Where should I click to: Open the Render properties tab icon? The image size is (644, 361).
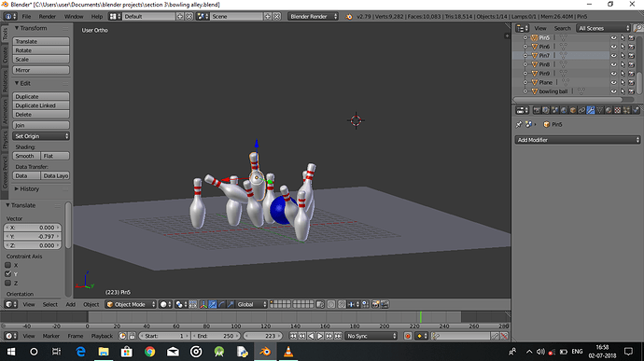tap(537, 110)
